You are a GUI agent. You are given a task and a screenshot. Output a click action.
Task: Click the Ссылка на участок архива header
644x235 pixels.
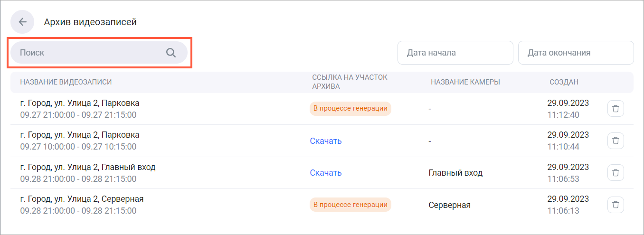[350, 82]
